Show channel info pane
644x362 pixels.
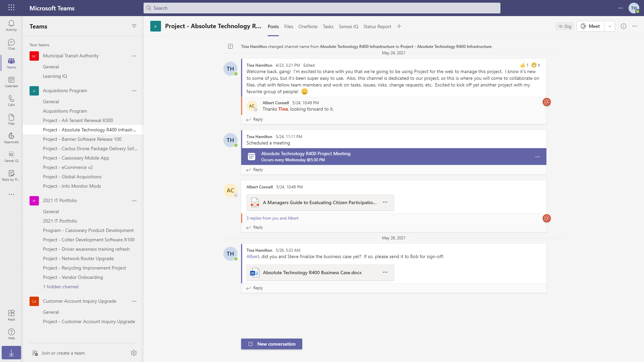(624, 26)
